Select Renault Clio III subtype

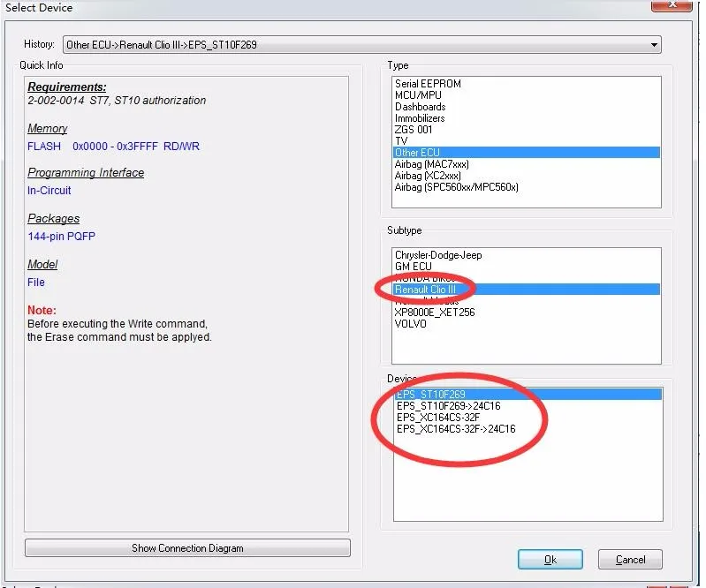[527, 290]
